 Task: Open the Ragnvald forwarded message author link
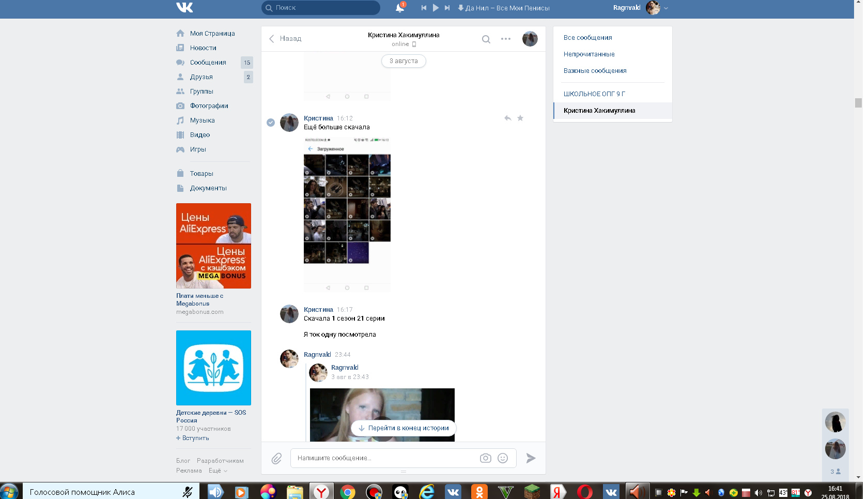coord(345,368)
